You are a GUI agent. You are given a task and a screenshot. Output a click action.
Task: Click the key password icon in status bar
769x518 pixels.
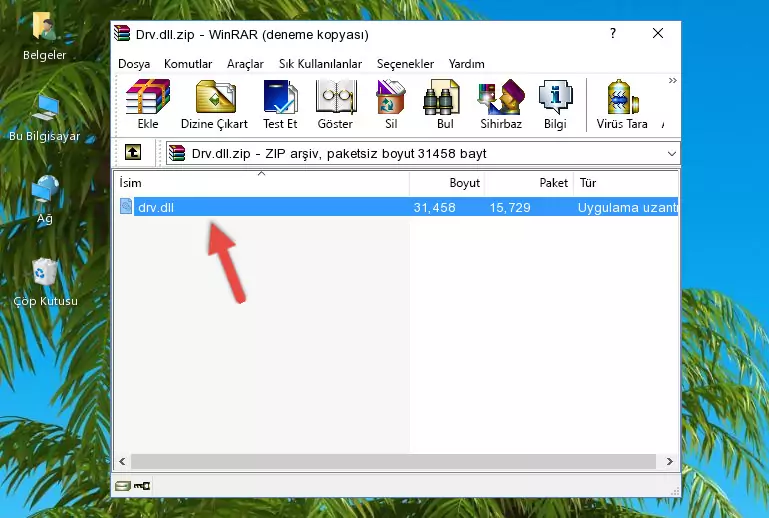(142, 486)
